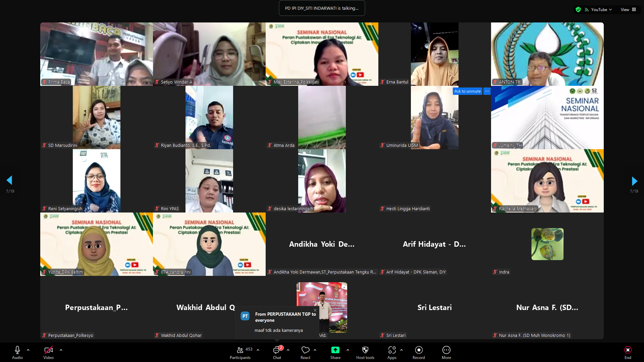Viewport: 644px width, 362px height.
Task: Click muted mic icon beside Atma Arda
Action: (270, 145)
